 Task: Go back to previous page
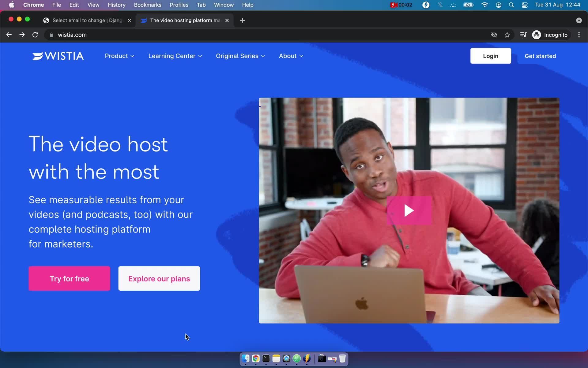(9, 35)
